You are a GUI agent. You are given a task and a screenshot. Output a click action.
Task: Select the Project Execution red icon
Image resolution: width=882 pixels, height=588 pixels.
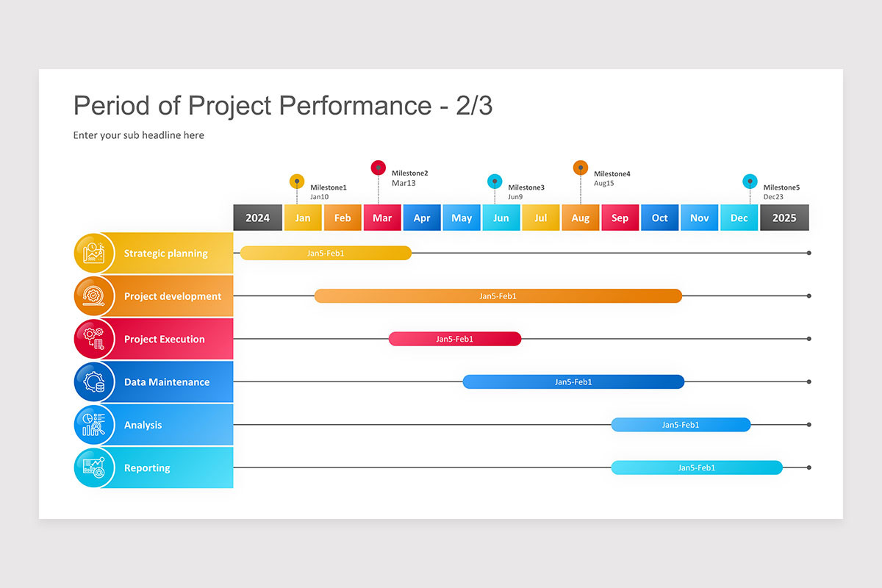pos(94,339)
